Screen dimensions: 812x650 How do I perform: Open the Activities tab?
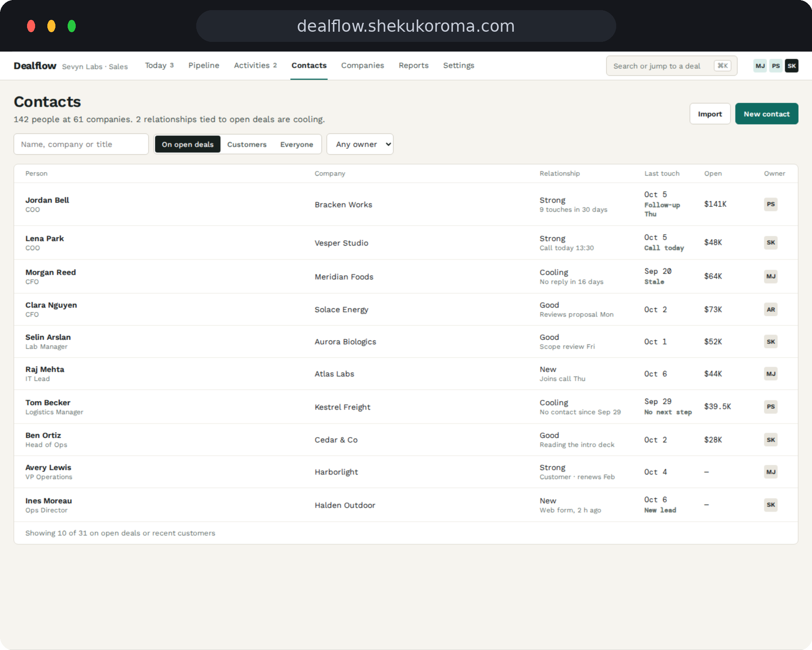point(255,66)
